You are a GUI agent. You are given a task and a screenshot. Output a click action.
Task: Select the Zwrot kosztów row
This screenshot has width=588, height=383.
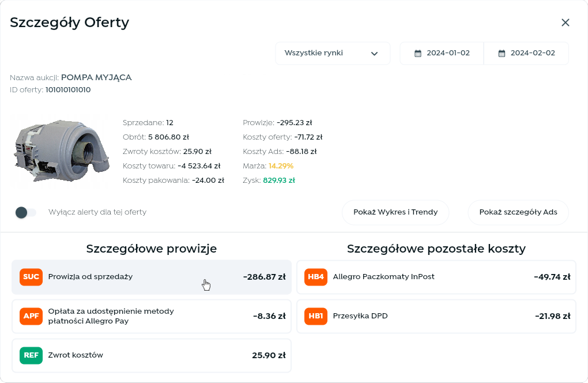coord(151,355)
